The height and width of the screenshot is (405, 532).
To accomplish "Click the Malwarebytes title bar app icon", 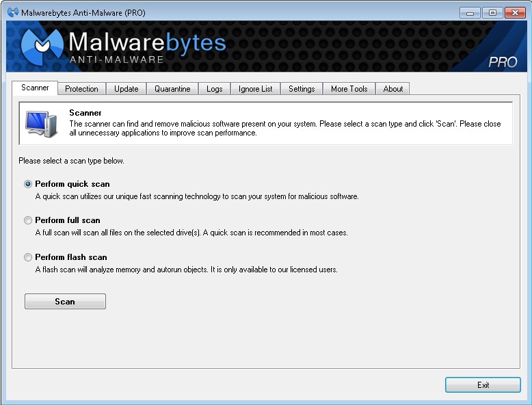I will [x=12, y=12].
